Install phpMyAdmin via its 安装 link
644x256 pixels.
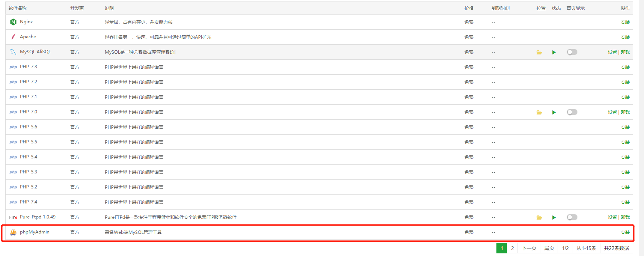coord(625,232)
